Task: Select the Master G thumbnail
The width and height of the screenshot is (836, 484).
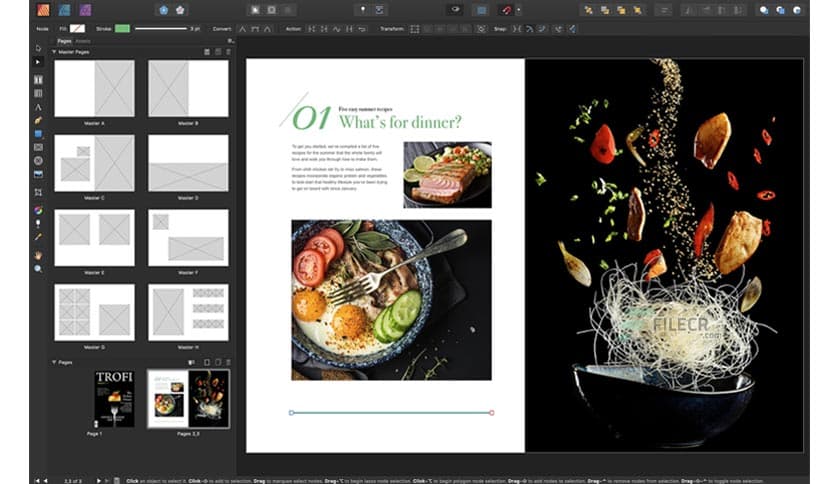Action: pyautogui.click(x=94, y=312)
